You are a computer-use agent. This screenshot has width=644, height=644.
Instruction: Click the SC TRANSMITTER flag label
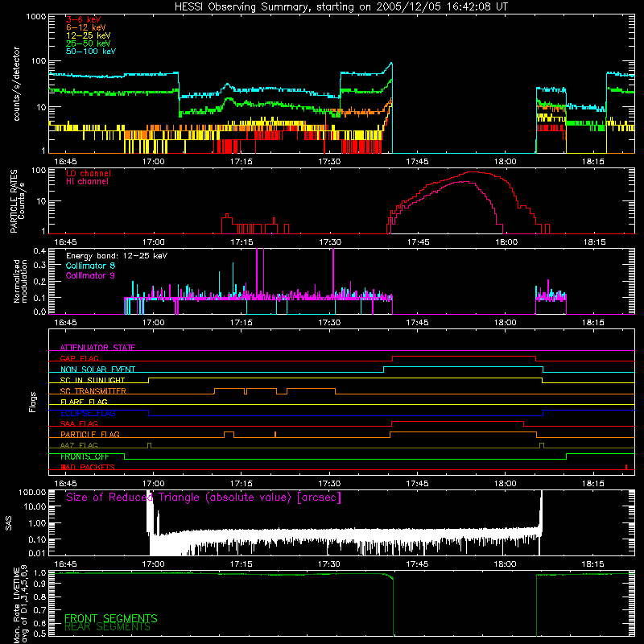coord(93,391)
